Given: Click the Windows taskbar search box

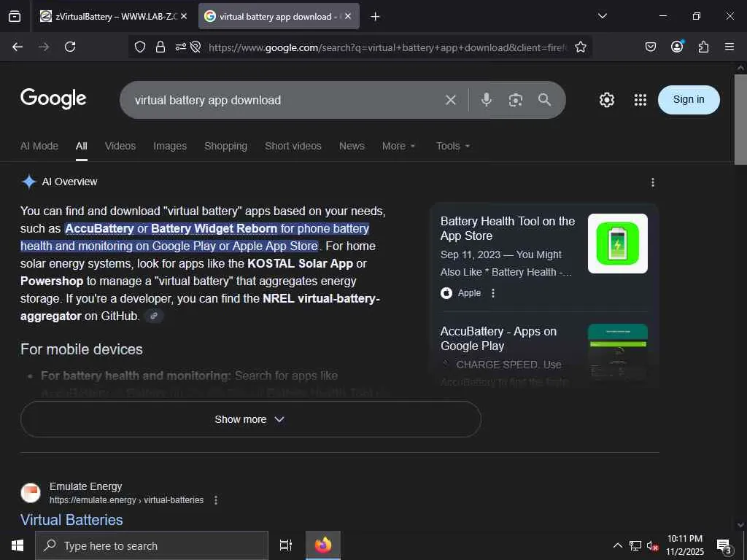Looking at the screenshot, I should (x=152, y=545).
